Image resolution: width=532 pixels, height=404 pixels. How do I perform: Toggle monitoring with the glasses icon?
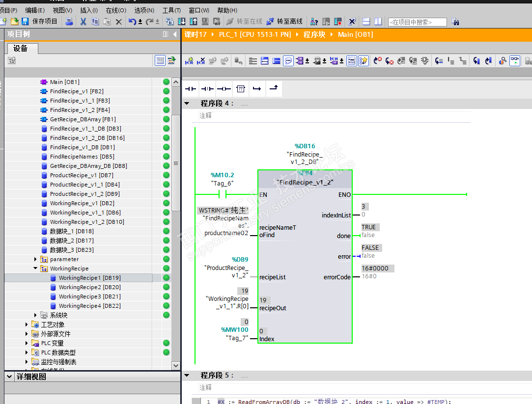(x=514, y=61)
